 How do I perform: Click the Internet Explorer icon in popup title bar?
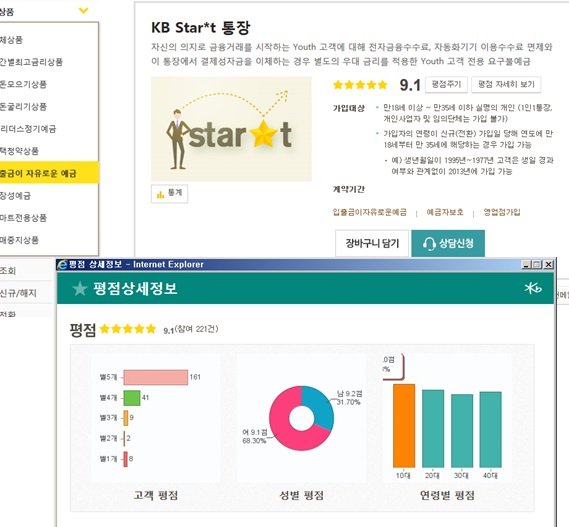(x=62, y=265)
